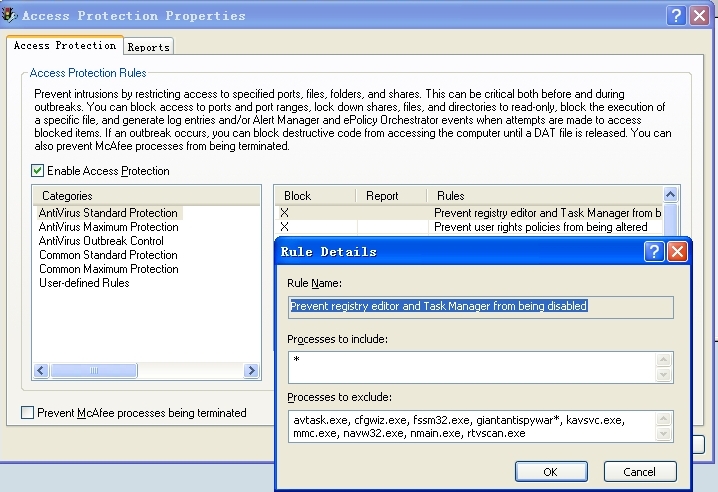Viewport: 718px width, 492px height.
Task: Choose Common Standard Protection category
Action: pyautogui.click(x=108, y=255)
